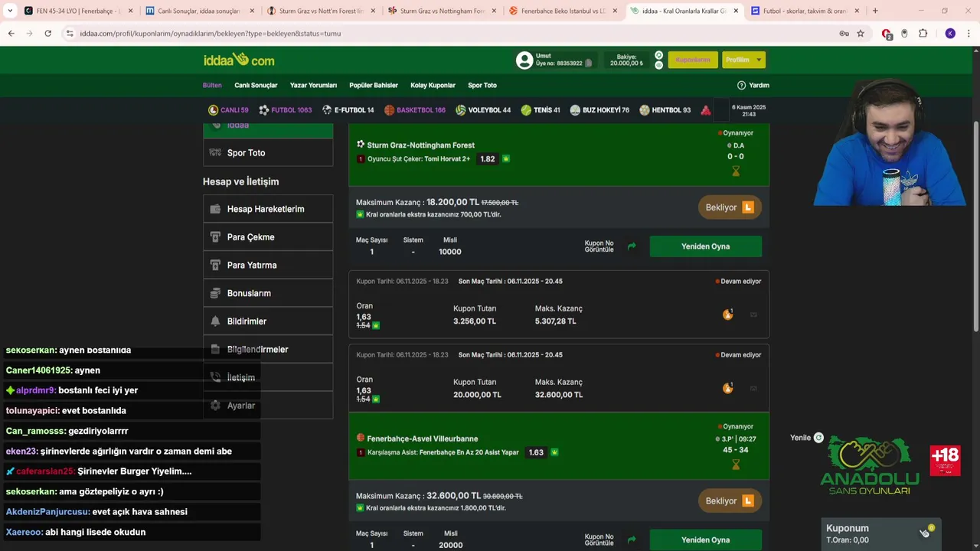Open Canlı Sonuçlar menu item
This screenshot has width=980, height=551.
tap(256, 85)
